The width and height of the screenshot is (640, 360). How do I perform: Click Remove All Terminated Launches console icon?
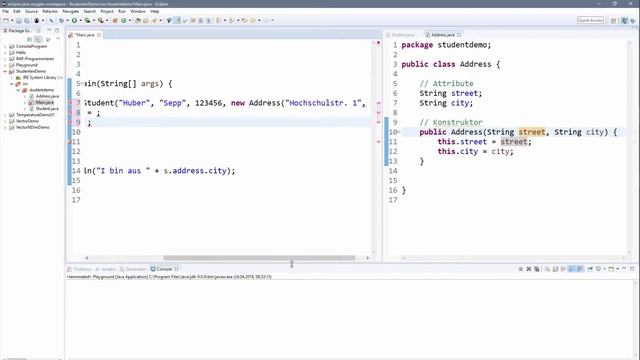[537, 269]
